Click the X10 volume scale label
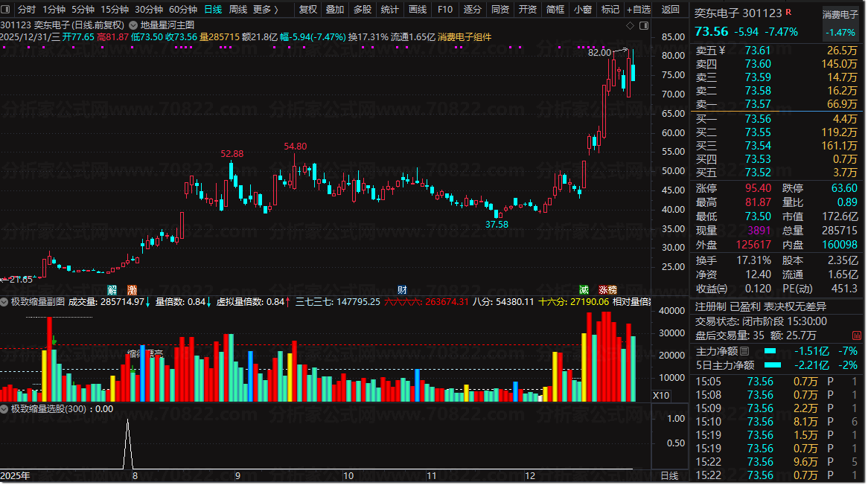 pyautogui.click(x=660, y=395)
